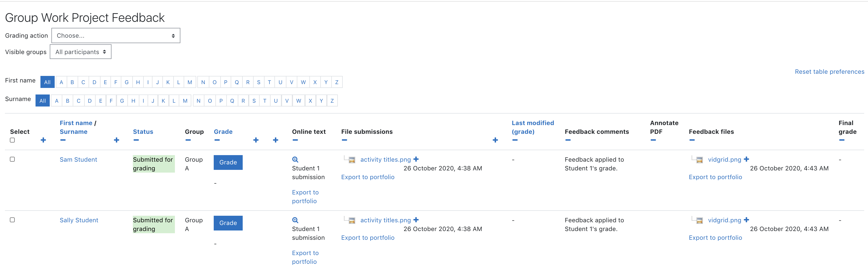Image resolution: width=868 pixels, height=278 pixels.
Task: Export Sam Student's file submission to portfolio
Action: (x=368, y=177)
